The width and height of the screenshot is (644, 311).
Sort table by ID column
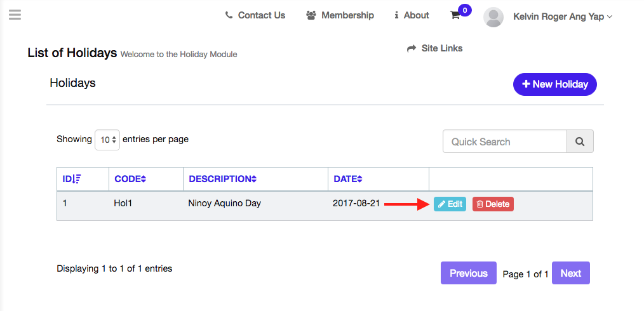[71, 179]
